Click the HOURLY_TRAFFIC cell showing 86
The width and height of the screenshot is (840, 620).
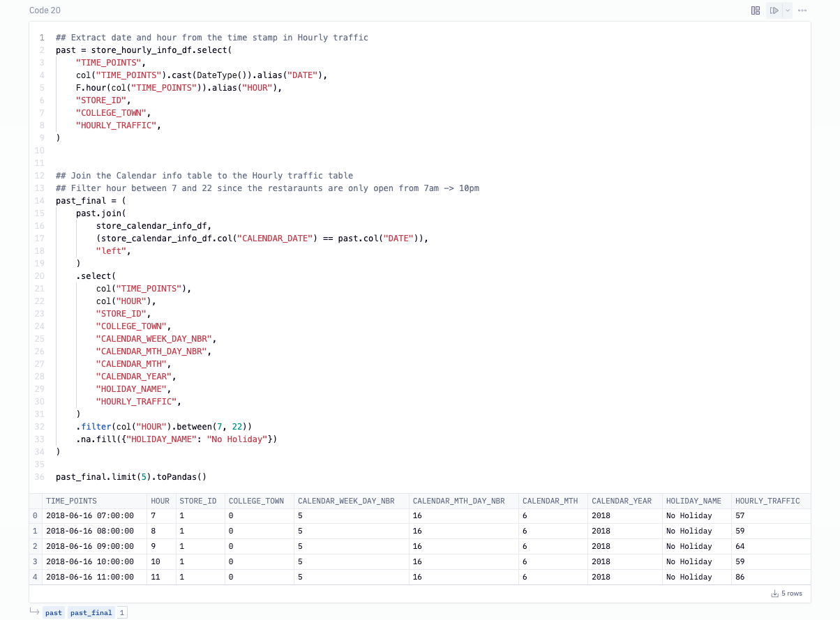(x=741, y=577)
